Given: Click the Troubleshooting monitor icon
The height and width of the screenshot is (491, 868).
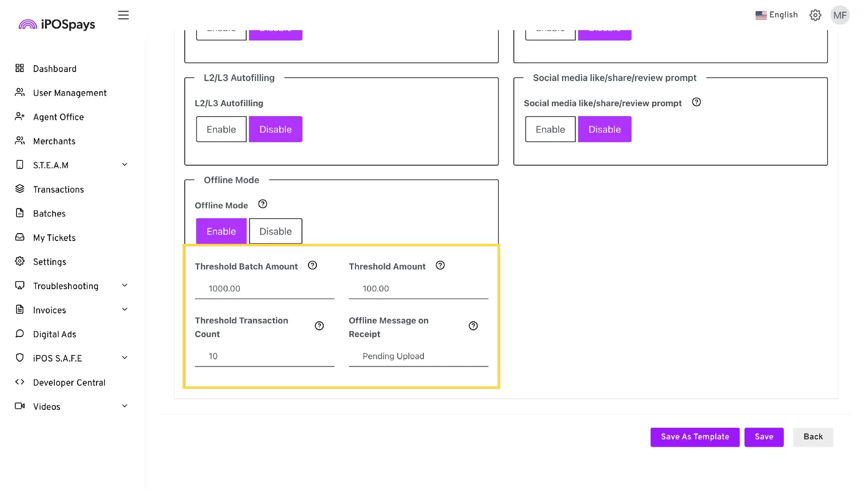Looking at the screenshot, I should click(20, 285).
